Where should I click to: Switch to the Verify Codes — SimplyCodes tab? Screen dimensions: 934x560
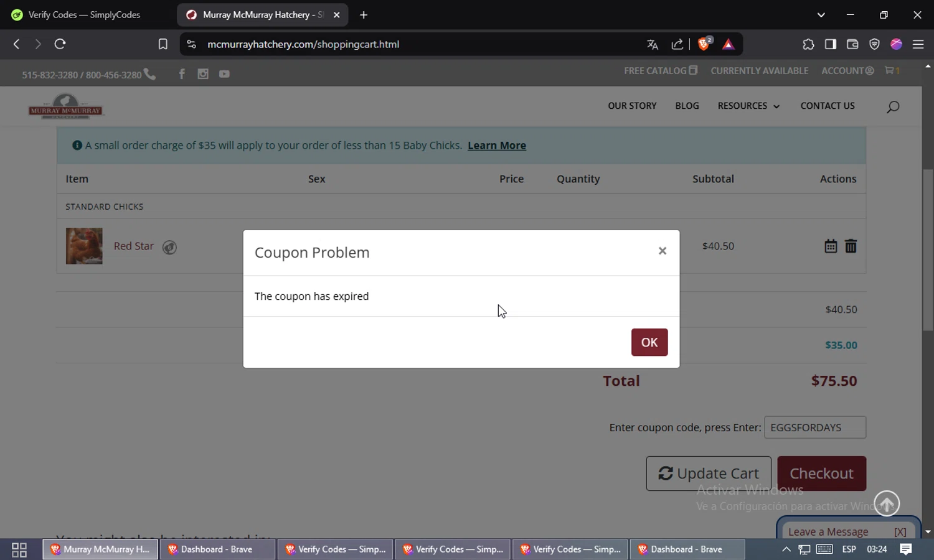pyautogui.click(x=84, y=15)
